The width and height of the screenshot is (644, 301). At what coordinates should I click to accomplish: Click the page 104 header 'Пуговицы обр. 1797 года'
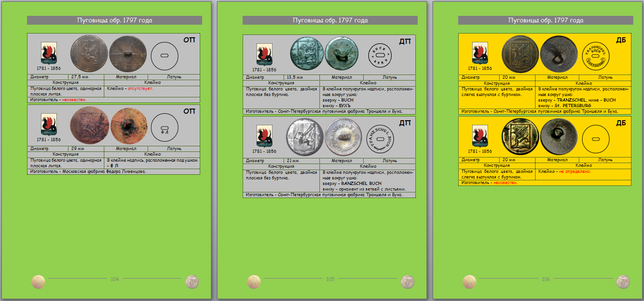(x=115, y=21)
